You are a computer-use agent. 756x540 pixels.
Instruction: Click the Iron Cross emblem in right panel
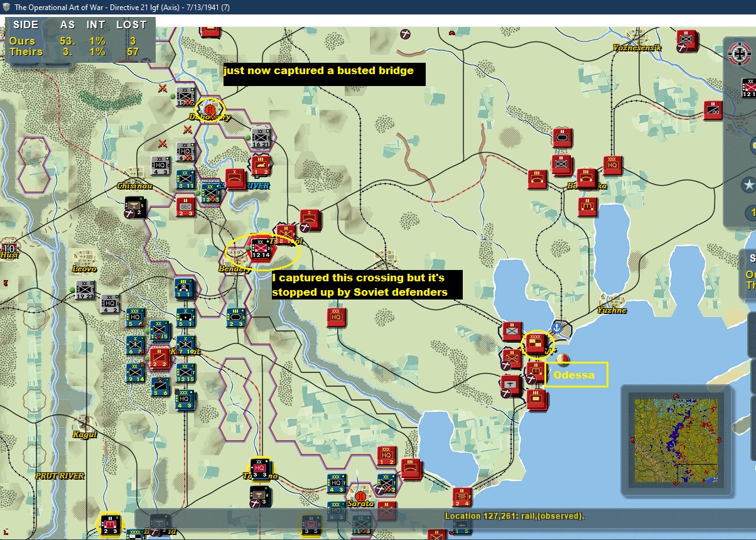click(x=739, y=54)
